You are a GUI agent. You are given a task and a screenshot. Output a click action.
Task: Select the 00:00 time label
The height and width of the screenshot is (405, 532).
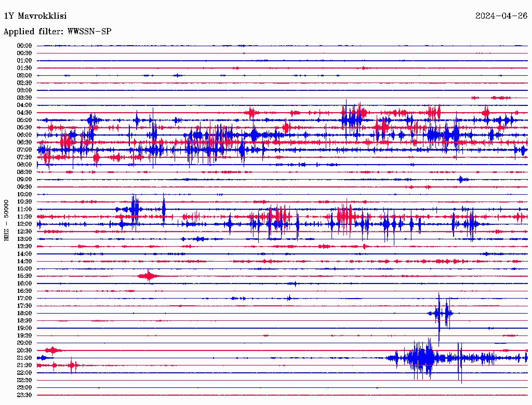(24, 46)
